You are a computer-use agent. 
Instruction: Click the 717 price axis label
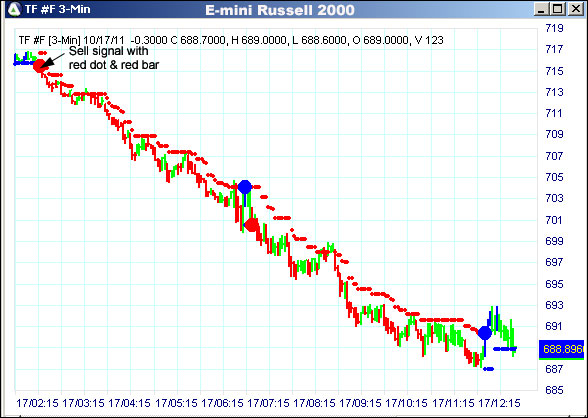pyautogui.click(x=554, y=49)
